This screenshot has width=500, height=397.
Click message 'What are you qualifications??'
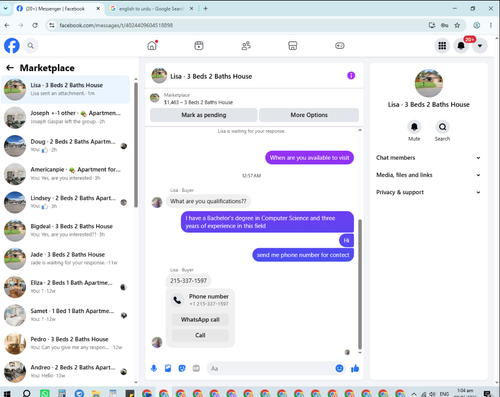(208, 201)
